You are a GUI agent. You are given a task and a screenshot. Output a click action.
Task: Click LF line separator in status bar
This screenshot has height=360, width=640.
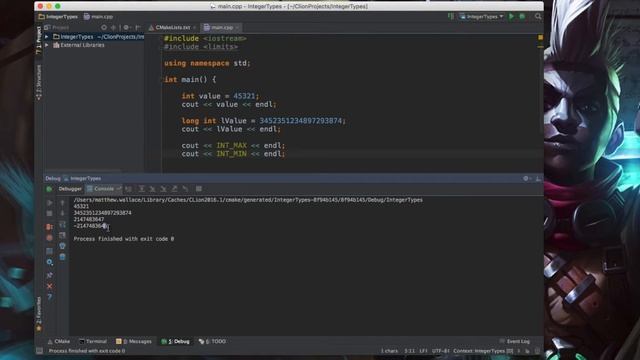423,351
